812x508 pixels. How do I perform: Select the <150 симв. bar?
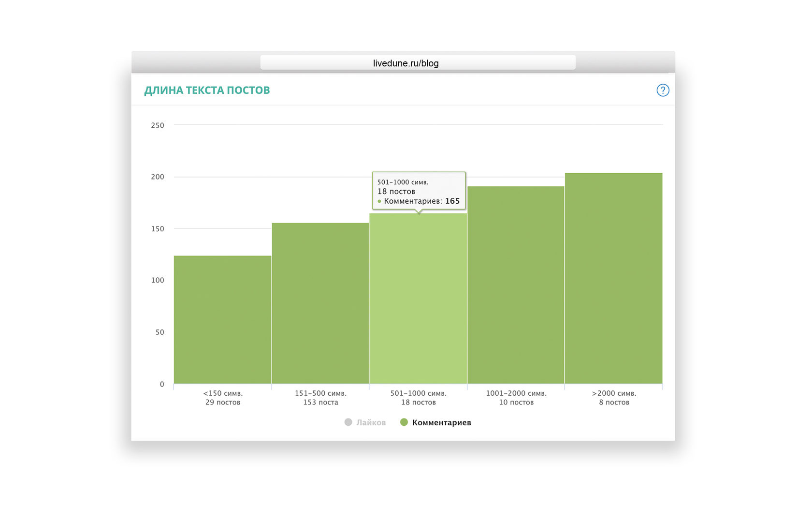point(222,320)
